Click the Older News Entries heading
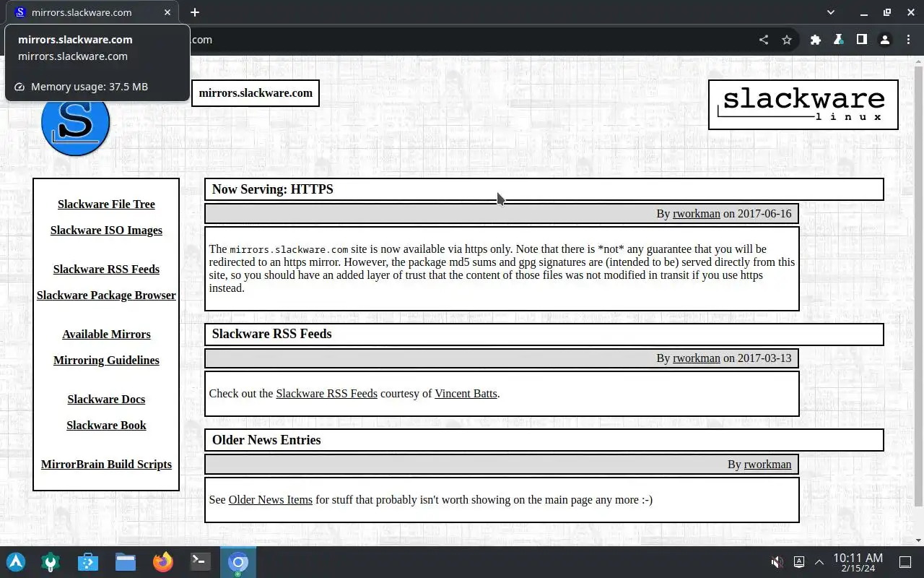Viewport: 924px width, 578px height. pos(266,440)
